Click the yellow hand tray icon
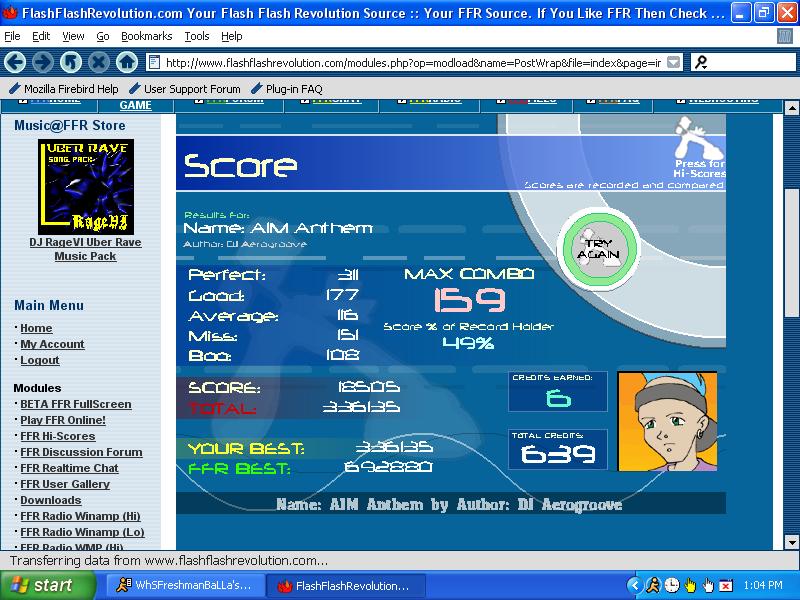 pos(690,585)
